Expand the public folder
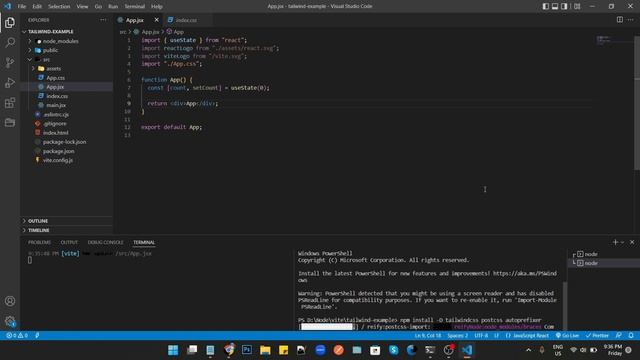The width and height of the screenshot is (640, 360). tap(67, 50)
